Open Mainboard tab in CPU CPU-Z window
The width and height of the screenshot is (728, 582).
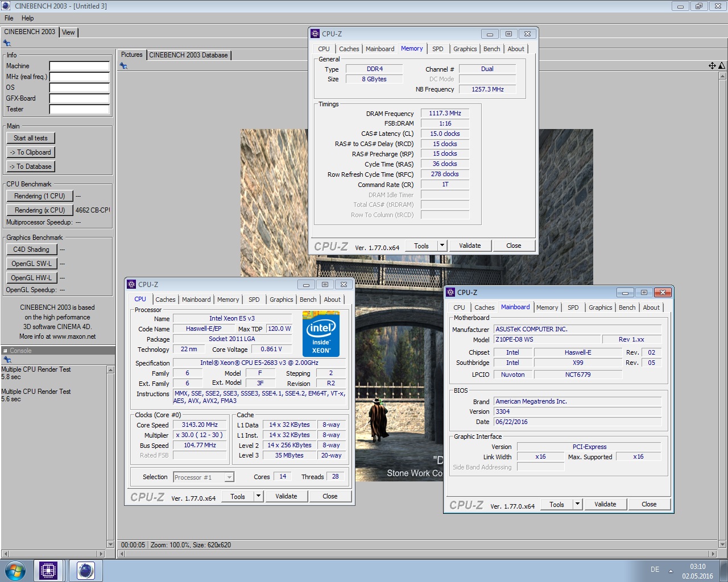(x=196, y=300)
